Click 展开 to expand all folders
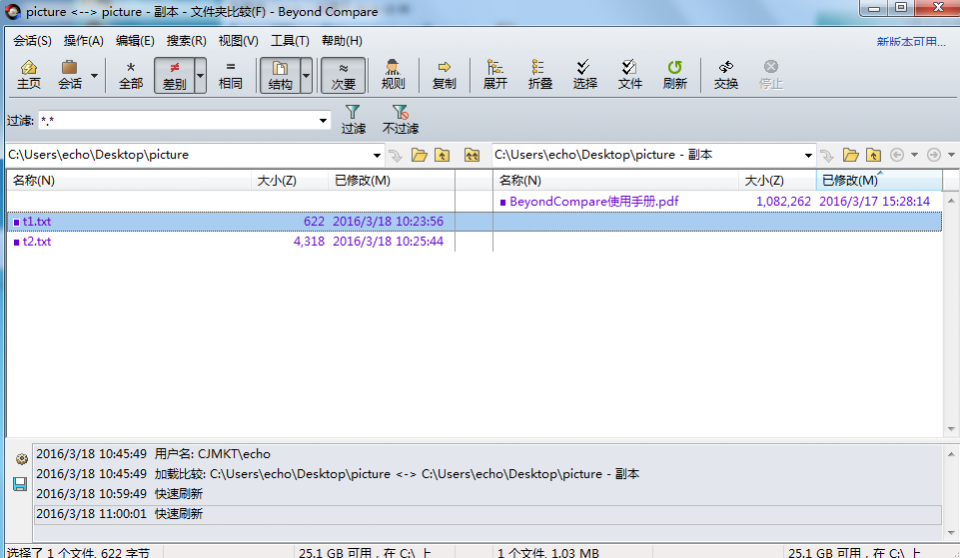 [495, 75]
